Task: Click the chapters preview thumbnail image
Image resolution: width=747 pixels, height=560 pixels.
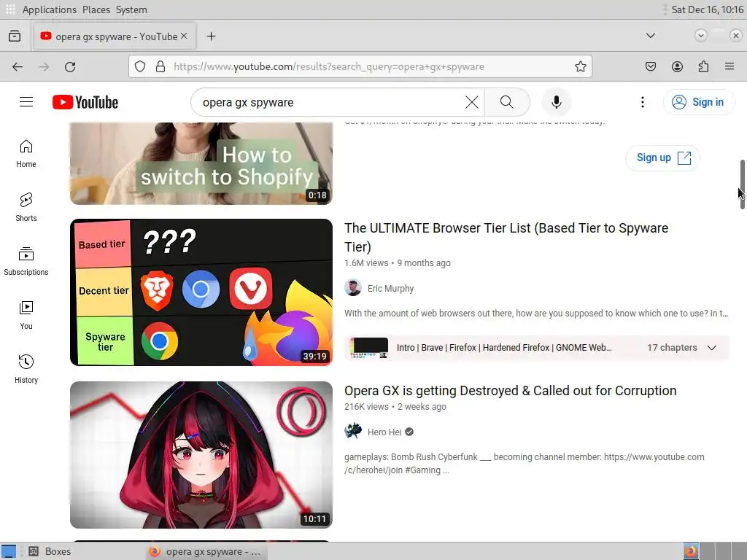Action: coord(368,348)
